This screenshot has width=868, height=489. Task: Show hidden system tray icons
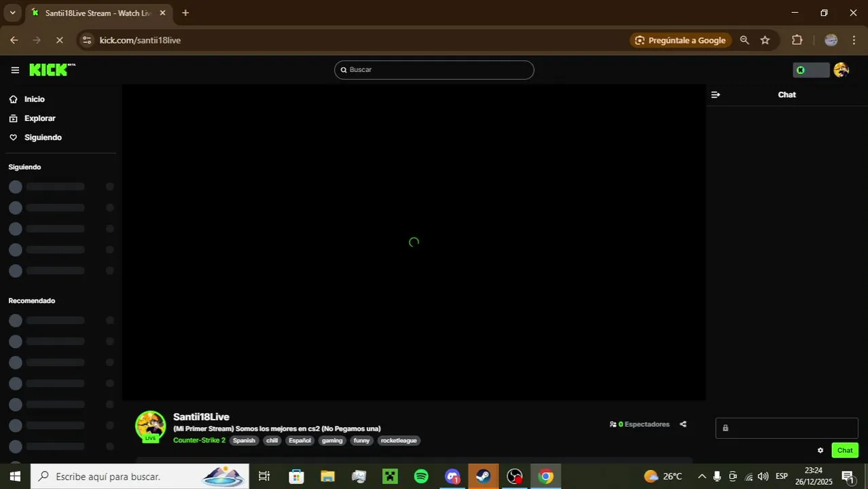tap(702, 476)
